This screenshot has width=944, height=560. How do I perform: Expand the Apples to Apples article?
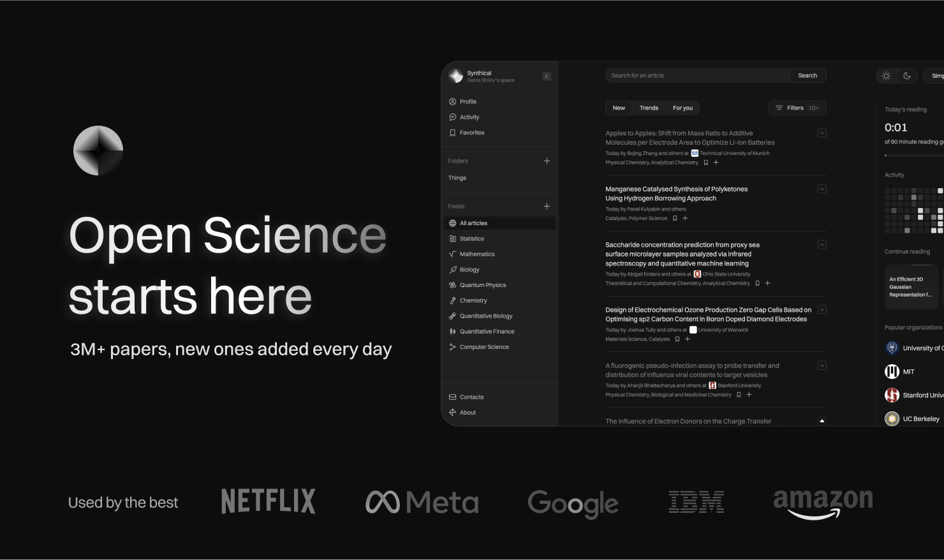point(822,133)
